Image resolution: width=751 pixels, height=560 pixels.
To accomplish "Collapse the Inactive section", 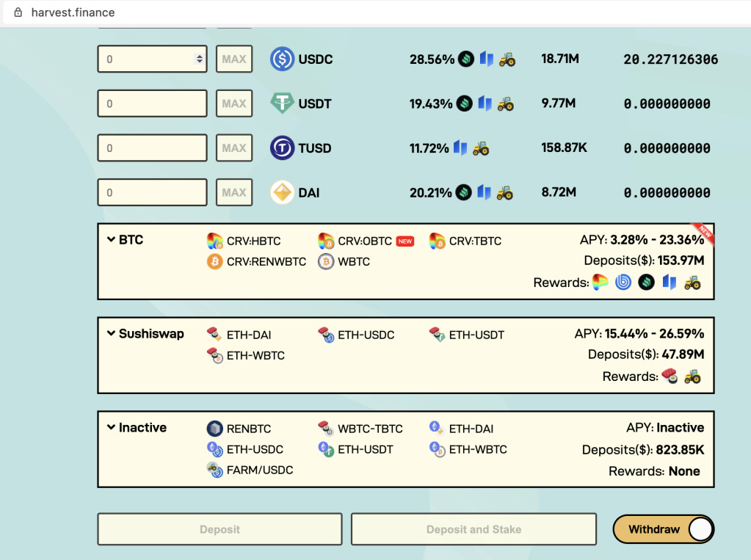I will (111, 427).
